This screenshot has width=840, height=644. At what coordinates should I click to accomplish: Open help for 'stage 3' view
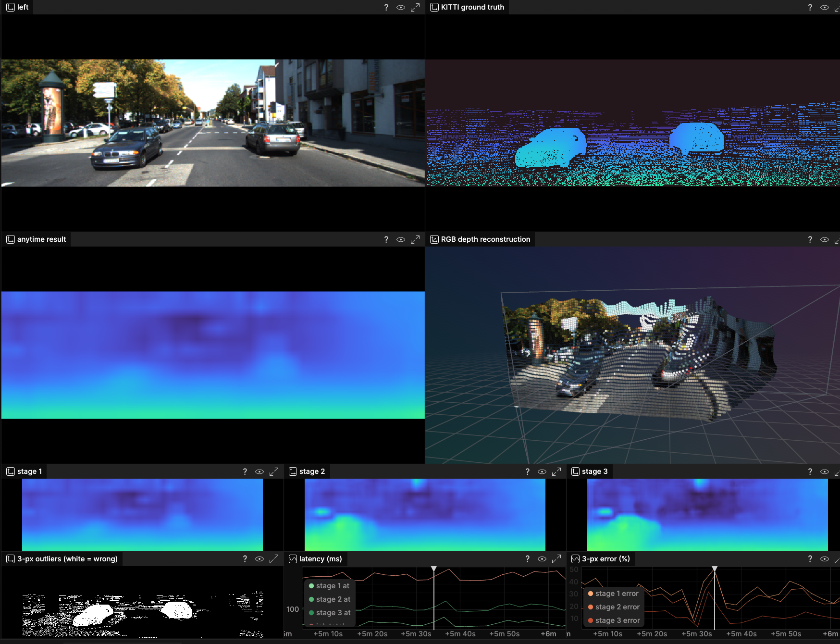coord(810,471)
